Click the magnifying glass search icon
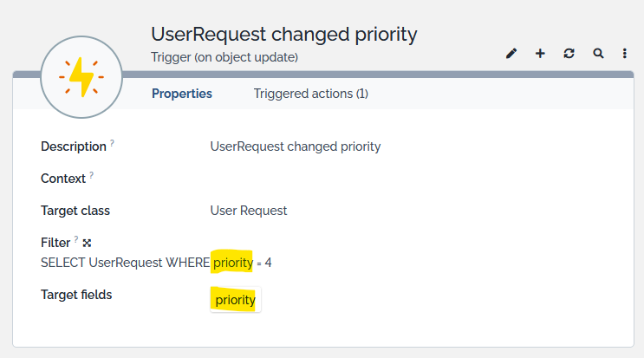Screen dimensions: 644x358 tap(598, 54)
